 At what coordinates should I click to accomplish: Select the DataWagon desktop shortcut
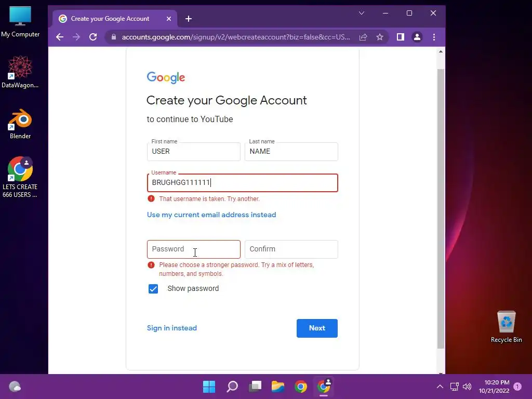click(20, 72)
